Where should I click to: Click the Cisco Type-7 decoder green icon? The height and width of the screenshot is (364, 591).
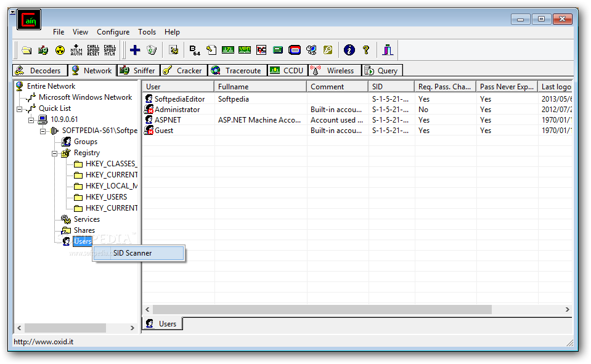click(228, 50)
